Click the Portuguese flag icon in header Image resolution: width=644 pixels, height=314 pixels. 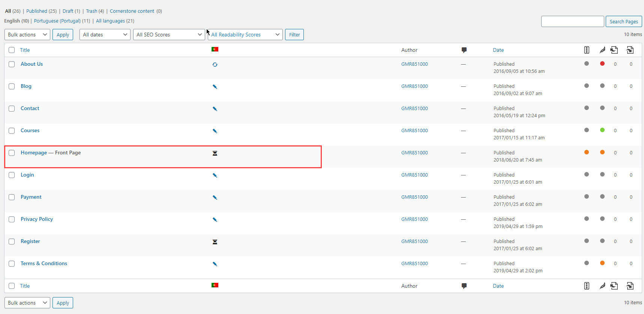[x=215, y=50]
